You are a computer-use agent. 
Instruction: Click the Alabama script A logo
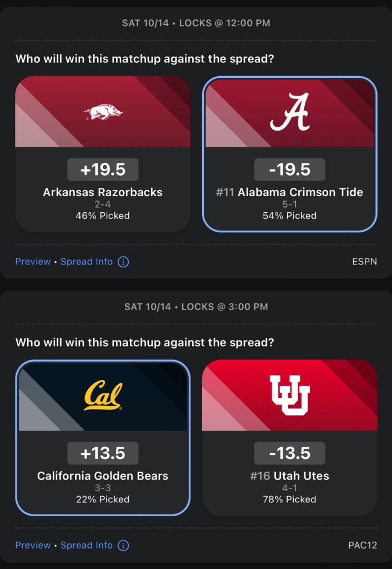tap(290, 112)
